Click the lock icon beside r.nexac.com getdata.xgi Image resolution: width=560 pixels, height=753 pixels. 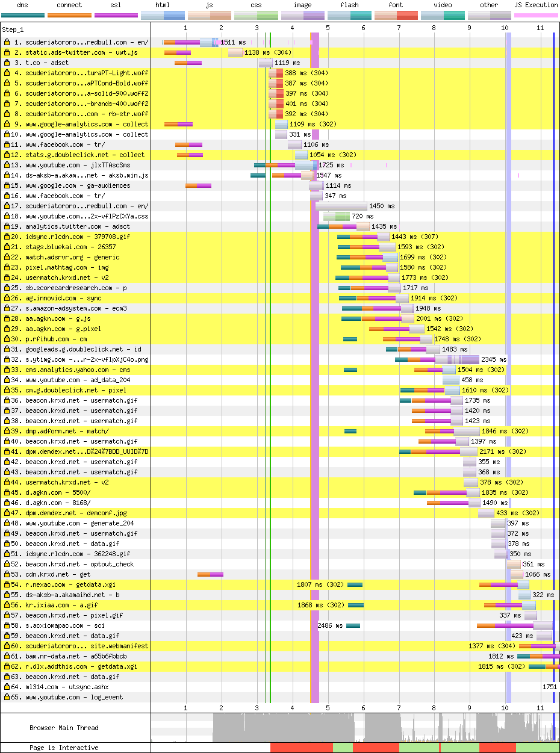click(x=7, y=584)
